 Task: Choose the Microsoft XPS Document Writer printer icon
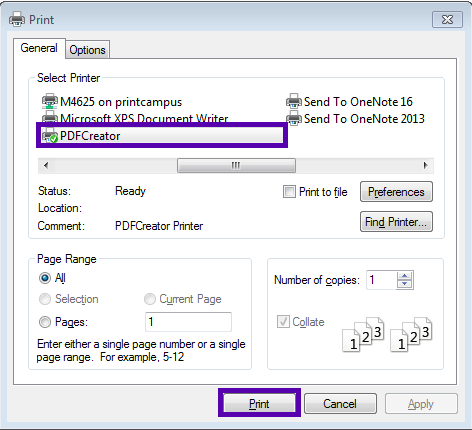[x=50, y=117]
